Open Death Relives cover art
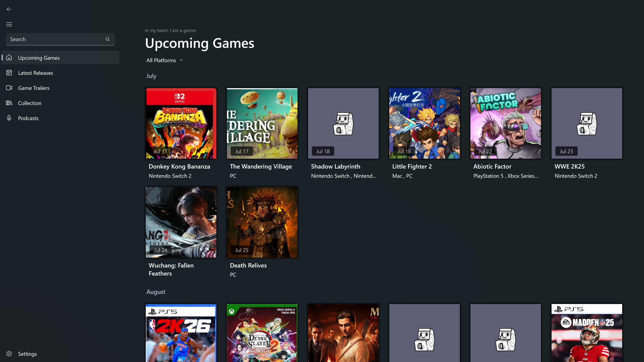Viewport: 644px width, 362px height. [x=262, y=222]
